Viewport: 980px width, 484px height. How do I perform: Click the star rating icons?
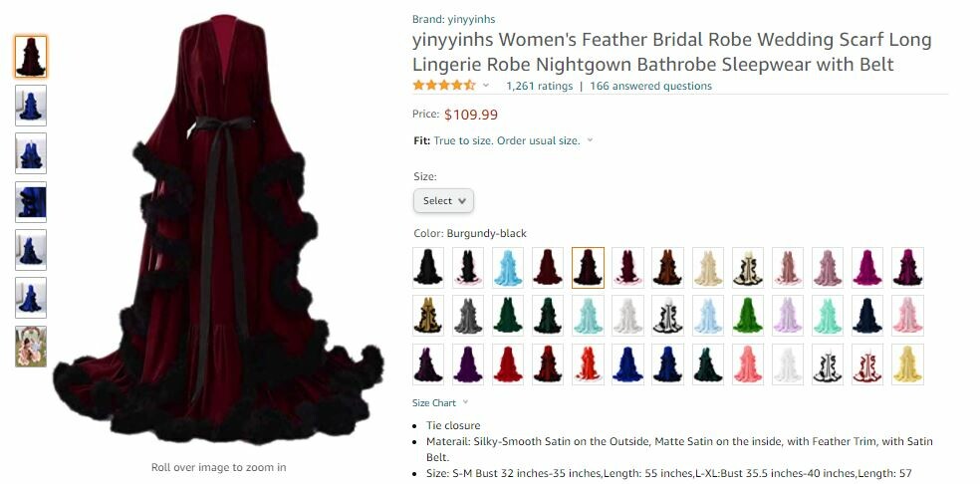click(x=444, y=85)
